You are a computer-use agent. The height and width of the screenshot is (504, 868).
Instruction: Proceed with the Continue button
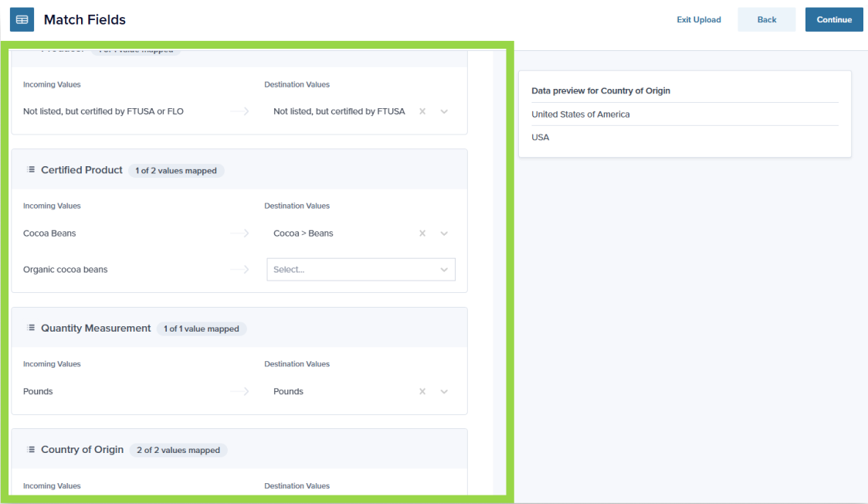pos(834,19)
